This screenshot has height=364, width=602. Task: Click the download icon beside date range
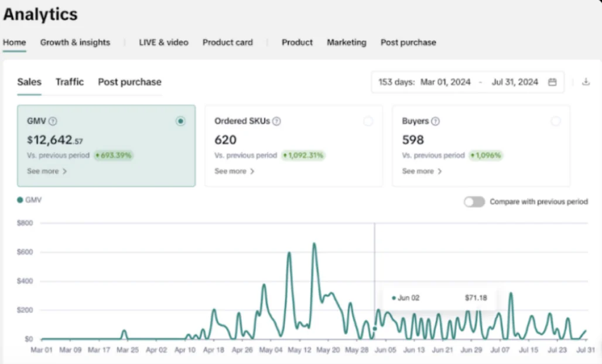click(x=586, y=82)
